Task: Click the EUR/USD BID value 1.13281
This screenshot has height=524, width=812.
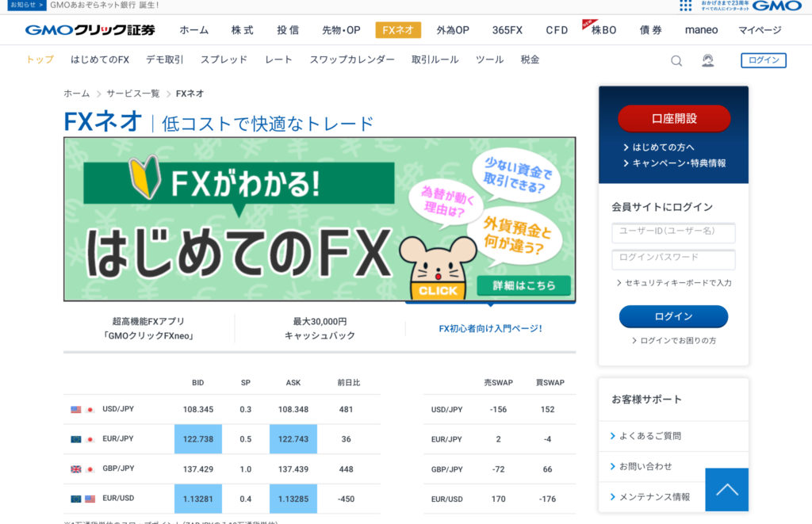Action: point(197,499)
